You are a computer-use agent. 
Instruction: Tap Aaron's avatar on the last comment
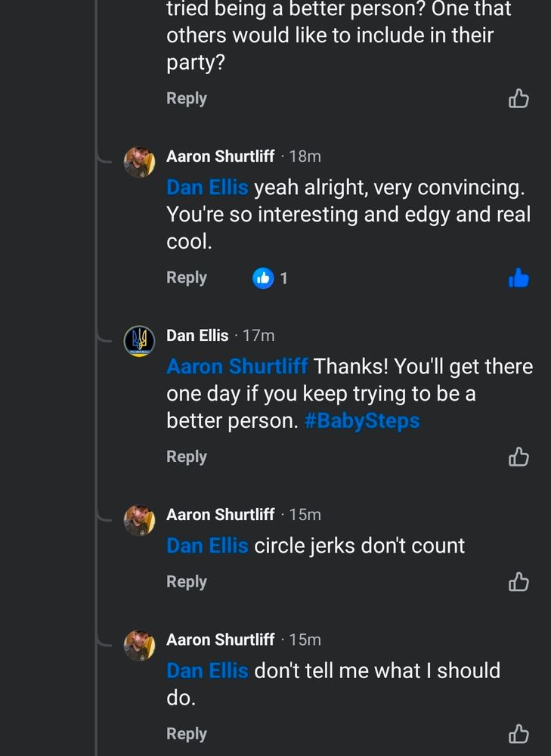coord(139,645)
